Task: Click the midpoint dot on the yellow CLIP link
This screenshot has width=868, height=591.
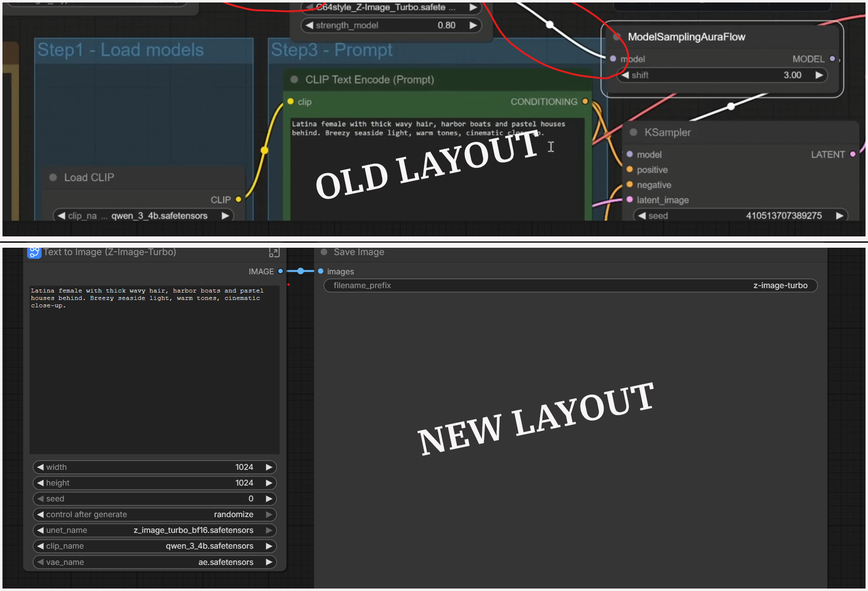Action: (x=264, y=150)
